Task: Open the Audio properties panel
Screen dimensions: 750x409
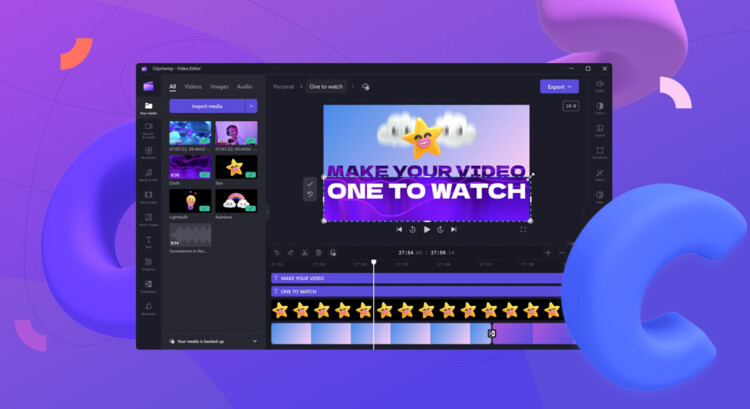Action: click(x=599, y=86)
